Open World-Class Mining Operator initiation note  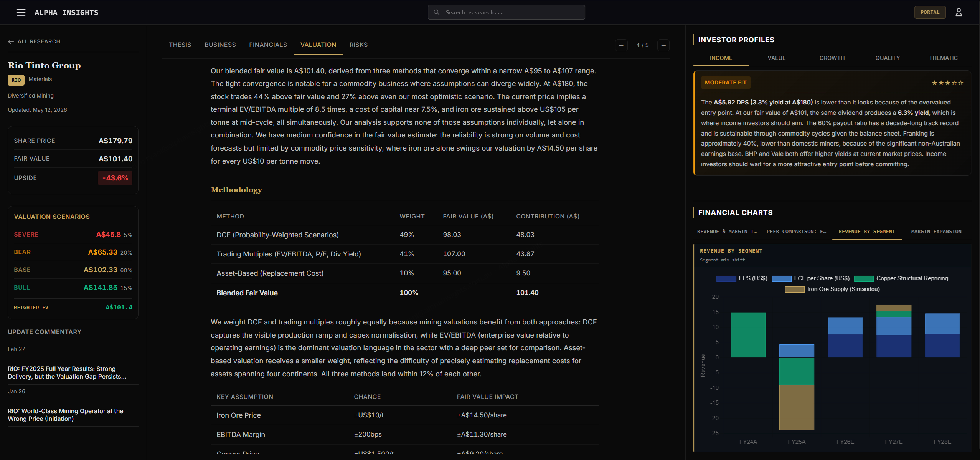tap(66, 415)
